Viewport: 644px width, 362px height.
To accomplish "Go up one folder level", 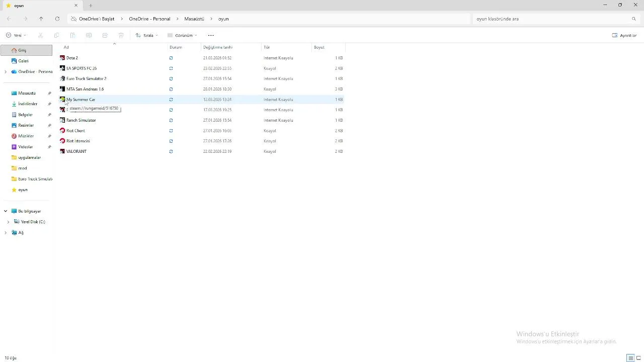I will 41,19.
